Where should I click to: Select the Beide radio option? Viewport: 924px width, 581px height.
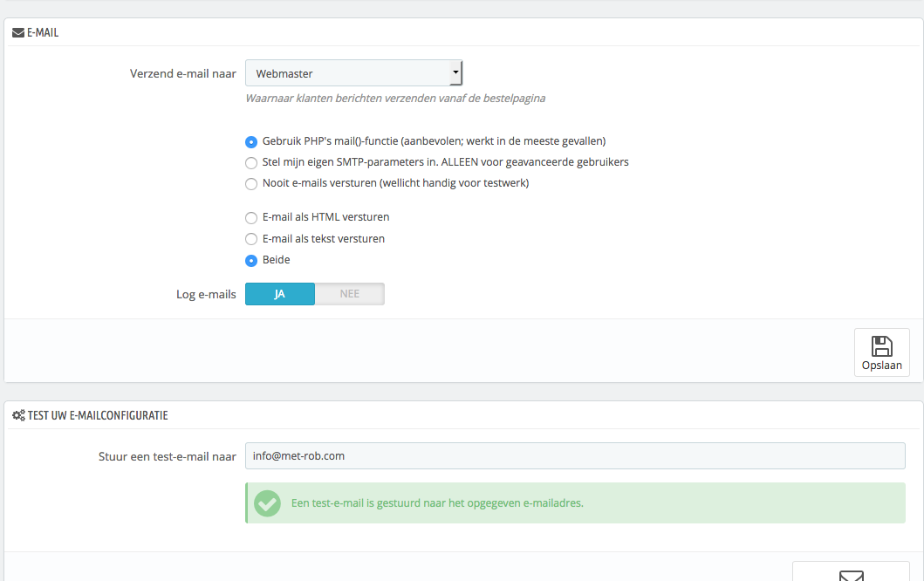(251, 261)
